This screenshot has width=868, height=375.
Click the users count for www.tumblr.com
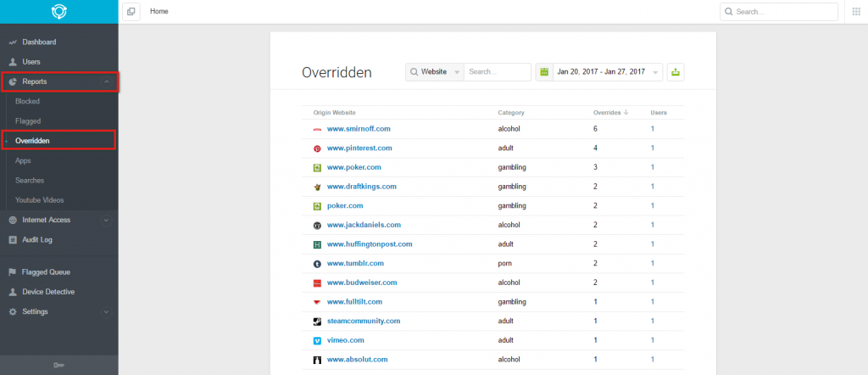[653, 263]
